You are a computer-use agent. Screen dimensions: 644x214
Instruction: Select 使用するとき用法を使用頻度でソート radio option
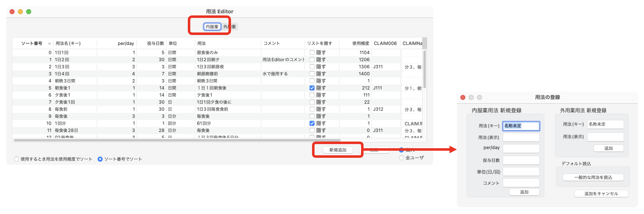17,159
